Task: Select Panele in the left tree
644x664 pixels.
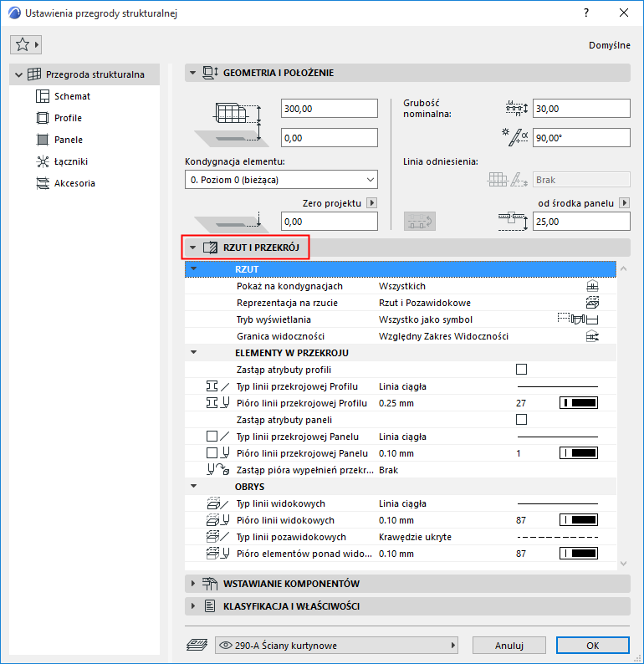Action: tap(69, 140)
